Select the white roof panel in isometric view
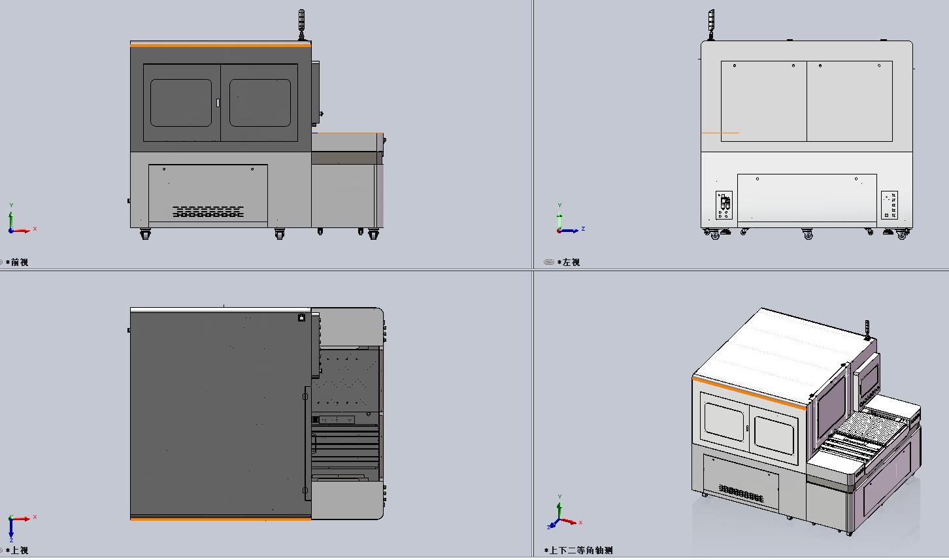 coord(784,356)
